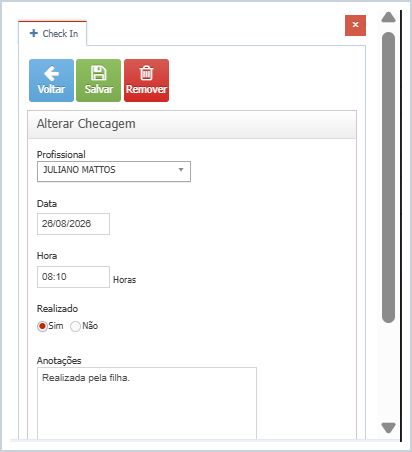Open the Profissional dropdown
This screenshot has height=452, width=412.
(x=114, y=171)
